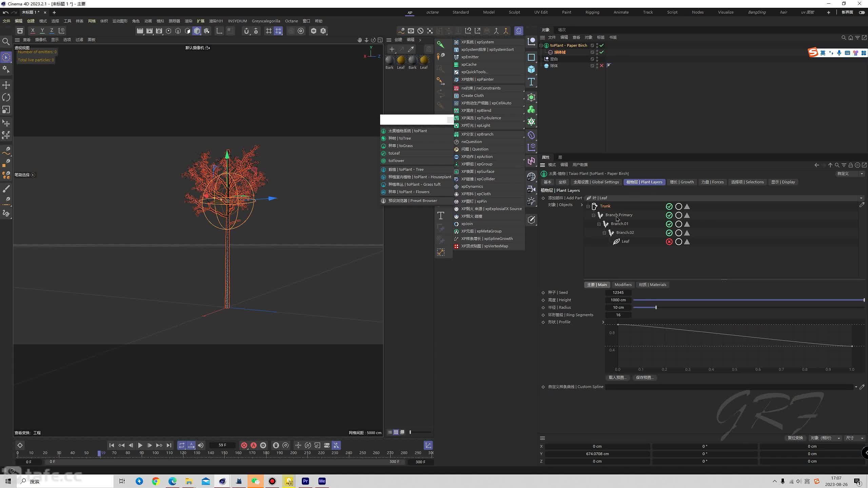Open the search magnifier tool
Viewport: 868px width, 488px height.
(6, 42)
